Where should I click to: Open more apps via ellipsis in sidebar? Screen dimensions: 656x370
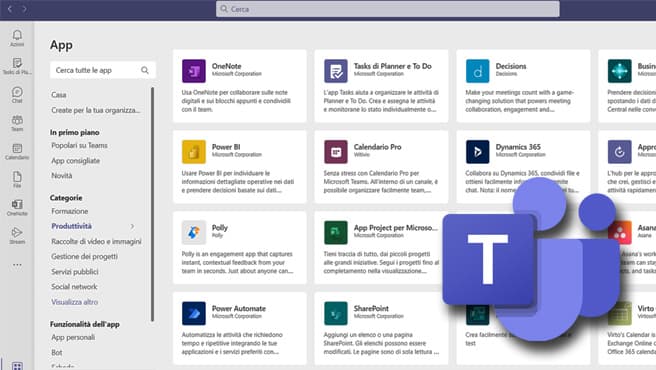click(17, 265)
